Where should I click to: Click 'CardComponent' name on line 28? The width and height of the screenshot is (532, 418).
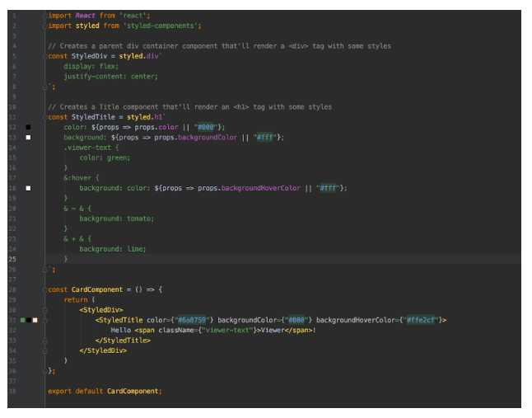coord(97,289)
